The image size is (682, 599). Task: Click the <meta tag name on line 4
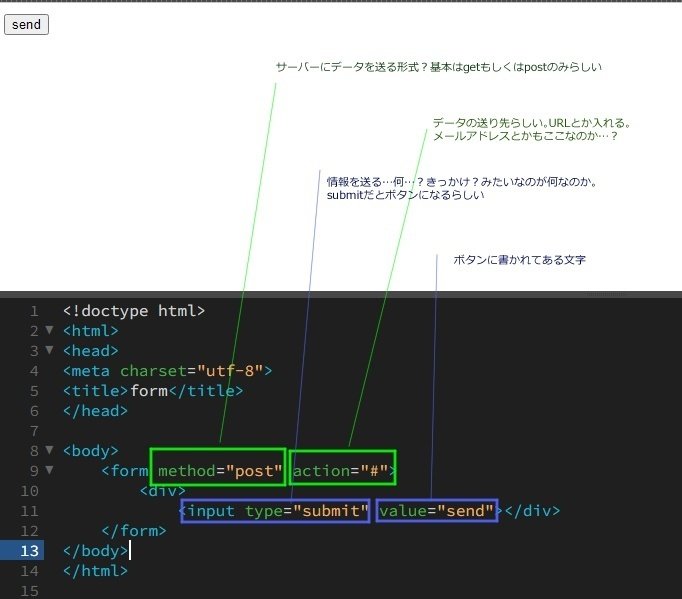point(86,371)
